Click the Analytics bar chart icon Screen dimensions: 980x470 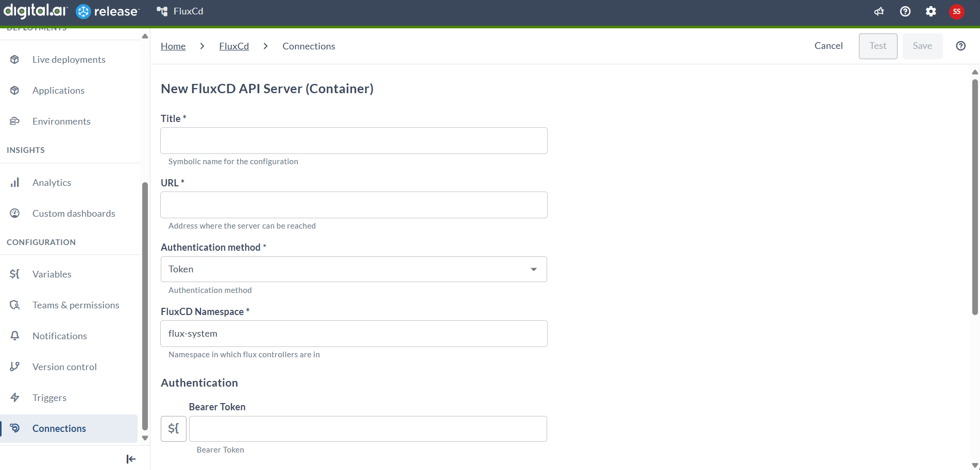click(15, 182)
